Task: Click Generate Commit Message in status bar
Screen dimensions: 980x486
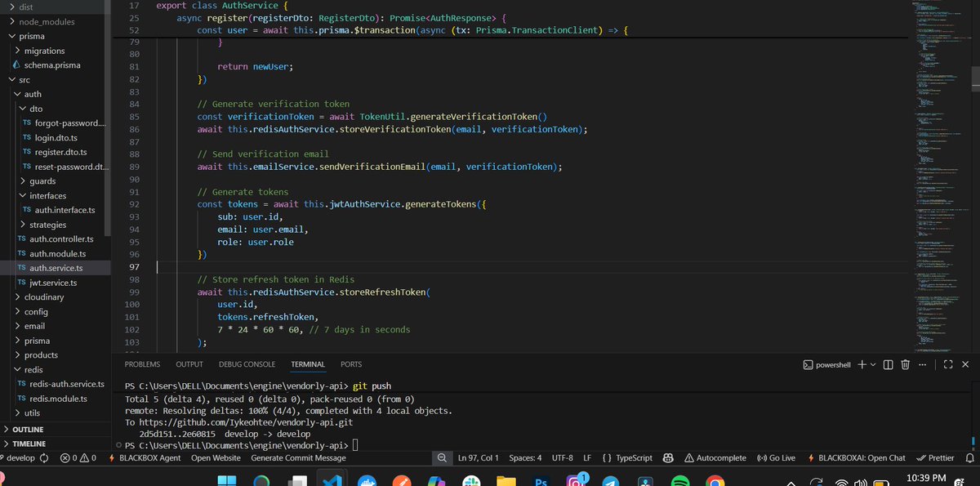Action: pyautogui.click(x=298, y=458)
